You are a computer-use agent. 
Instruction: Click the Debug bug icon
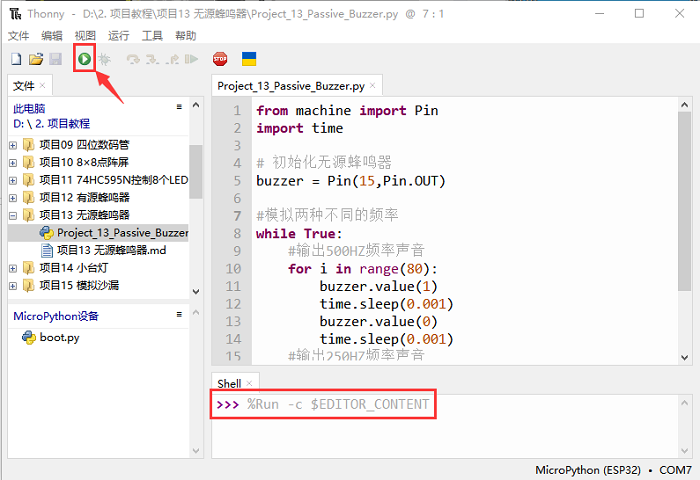click(x=104, y=60)
